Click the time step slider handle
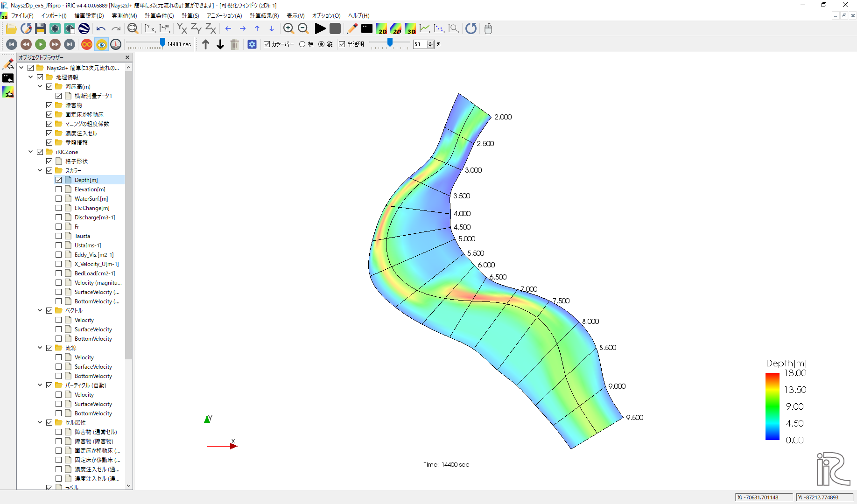Viewport: 857px width, 504px height. [x=162, y=42]
